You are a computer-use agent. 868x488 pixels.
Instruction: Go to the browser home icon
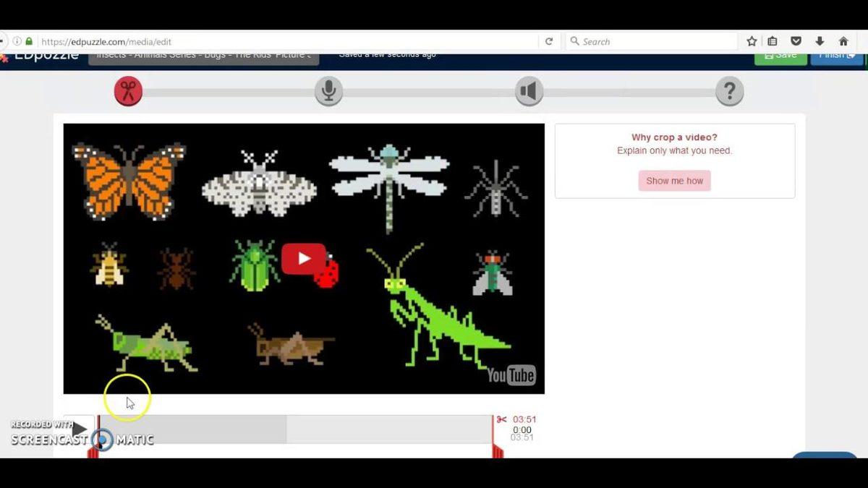click(843, 42)
